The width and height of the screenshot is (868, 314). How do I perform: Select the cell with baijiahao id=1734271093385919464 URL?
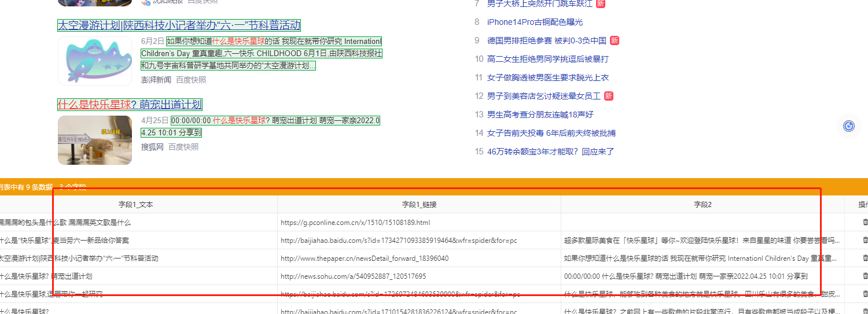(419, 240)
